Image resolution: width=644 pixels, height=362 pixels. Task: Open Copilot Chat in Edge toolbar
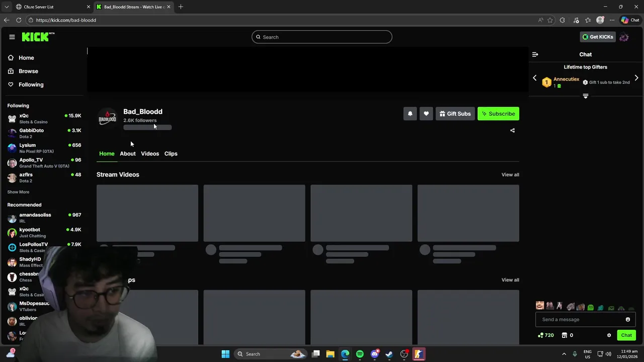coord(630,20)
